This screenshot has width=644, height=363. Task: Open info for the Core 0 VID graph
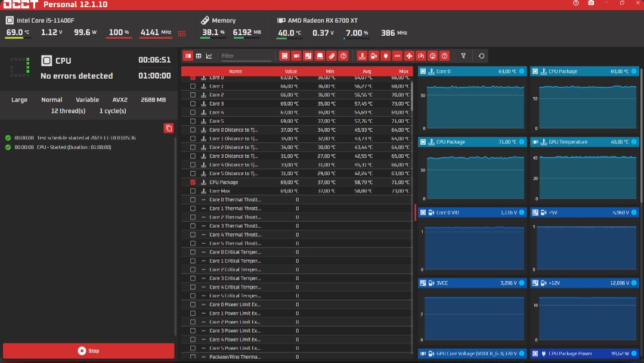click(522, 213)
